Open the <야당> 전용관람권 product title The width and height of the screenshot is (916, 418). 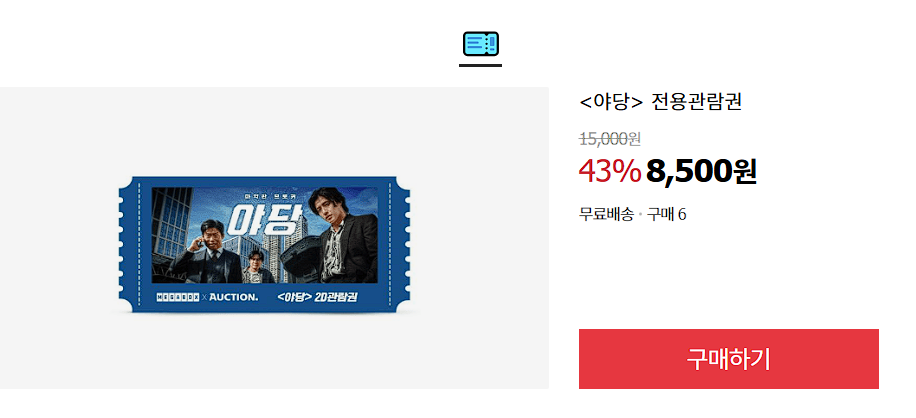660,102
